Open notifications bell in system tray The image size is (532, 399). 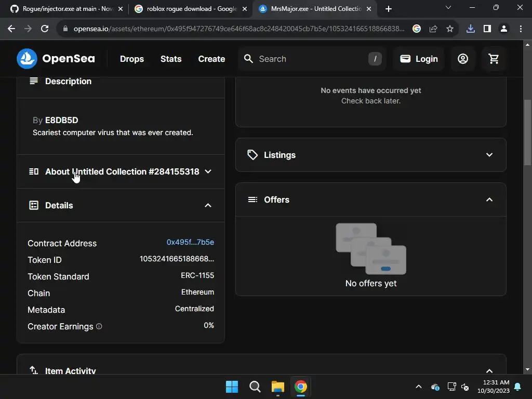pos(518,387)
